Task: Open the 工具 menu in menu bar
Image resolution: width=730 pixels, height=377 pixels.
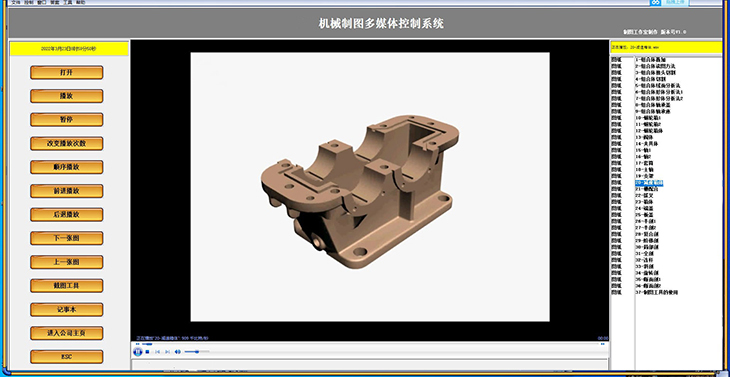Action: 68,2
